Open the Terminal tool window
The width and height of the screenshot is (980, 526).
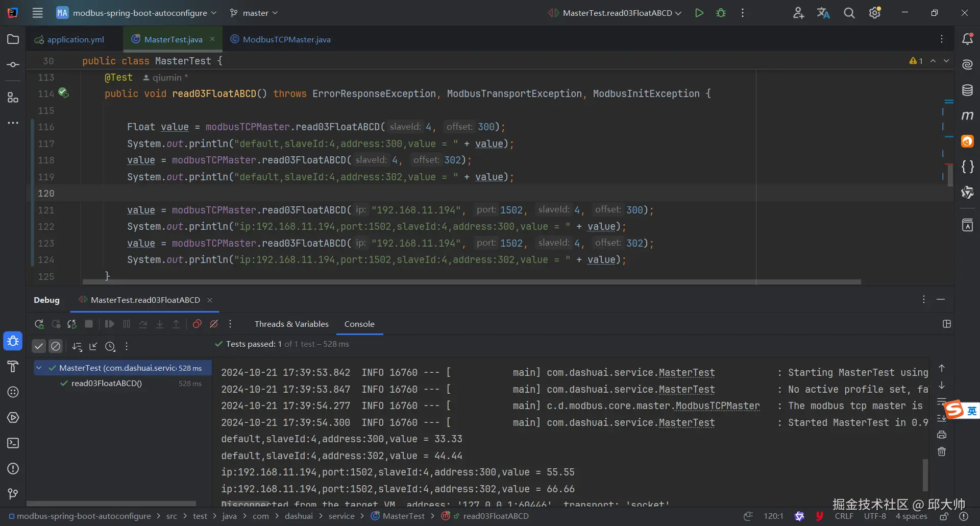[x=13, y=443]
